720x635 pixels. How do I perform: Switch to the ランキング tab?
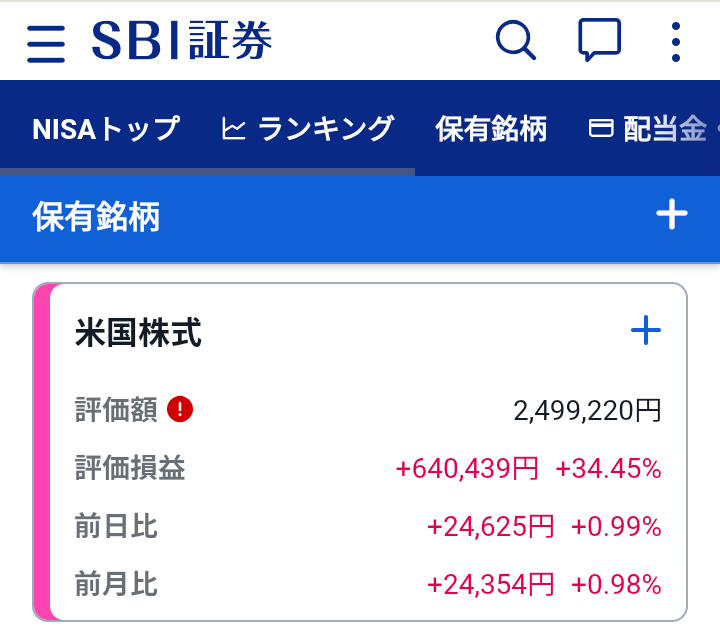(325, 129)
